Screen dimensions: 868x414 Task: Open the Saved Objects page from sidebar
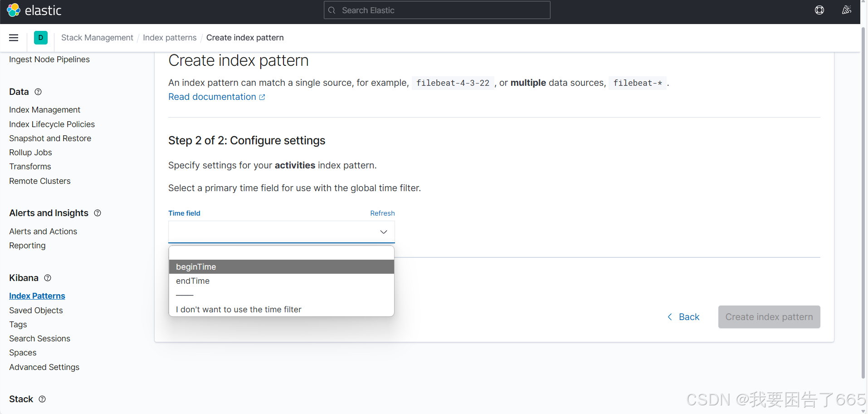(36, 310)
